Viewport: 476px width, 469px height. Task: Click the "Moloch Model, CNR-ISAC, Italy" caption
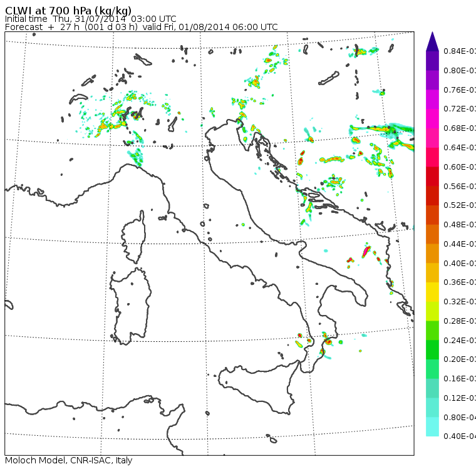click(69, 460)
